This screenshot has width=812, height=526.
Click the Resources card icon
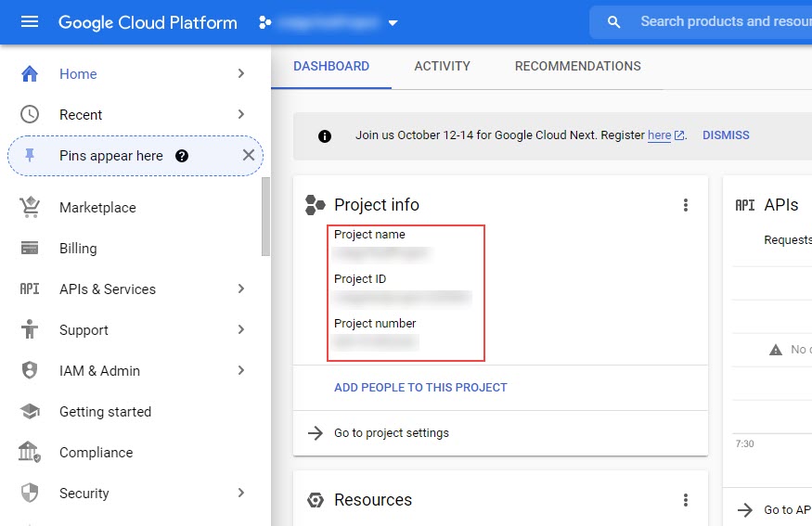tap(316, 500)
